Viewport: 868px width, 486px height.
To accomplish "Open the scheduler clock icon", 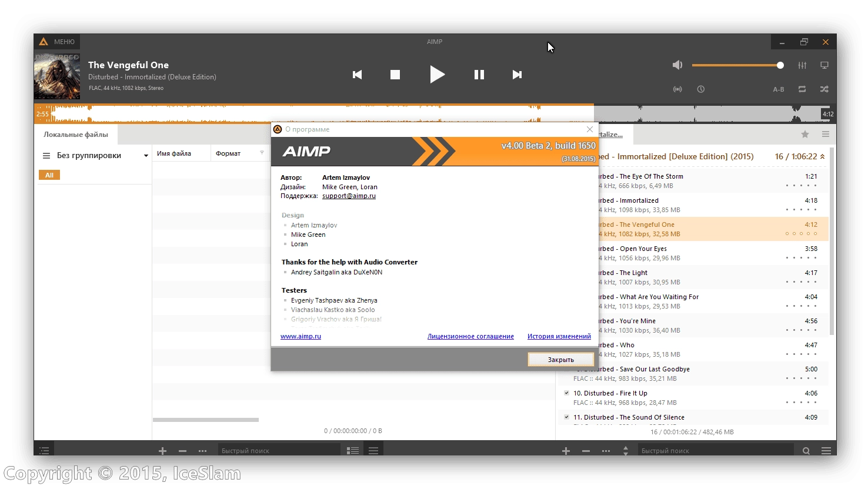I will 701,89.
